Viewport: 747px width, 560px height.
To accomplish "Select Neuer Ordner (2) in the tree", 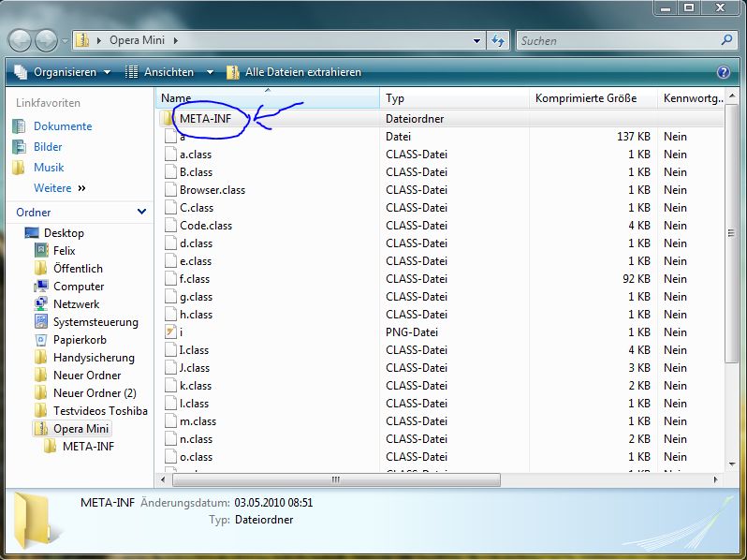I will (x=95, y=393).
